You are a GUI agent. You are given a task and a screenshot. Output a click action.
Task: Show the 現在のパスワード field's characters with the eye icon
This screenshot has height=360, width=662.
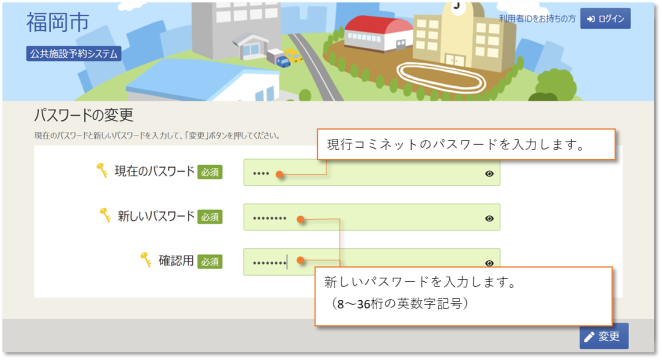pyautogui.click(x=489, y=173)
